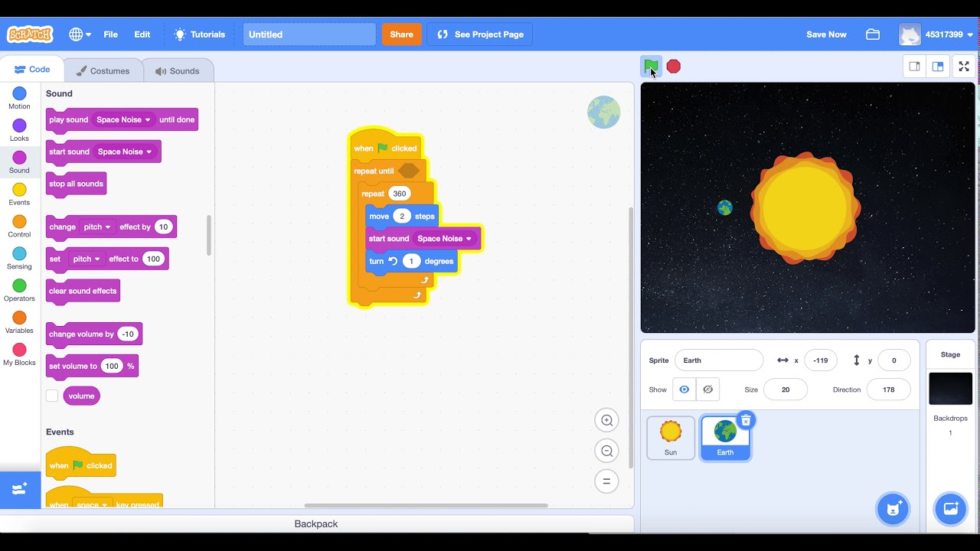The width and height of the screenshot is (980, 551).
Task: Click the 100 value in set volume block
Action: [x=112, y=366]
